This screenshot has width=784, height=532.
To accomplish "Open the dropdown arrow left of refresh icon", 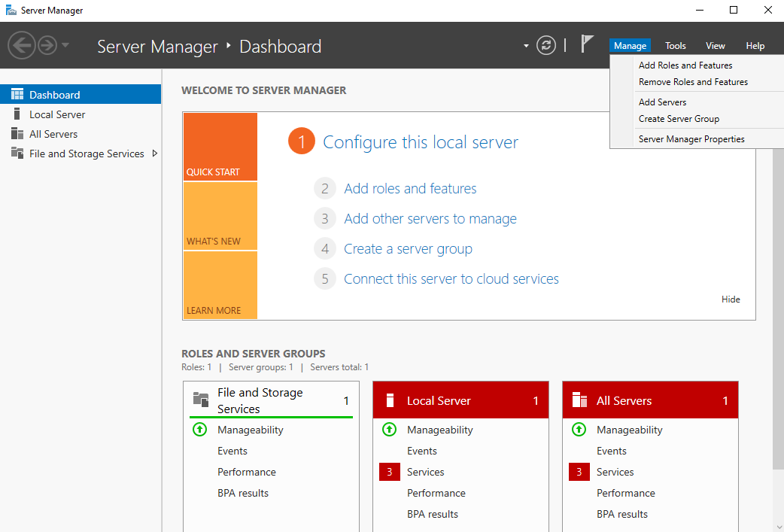I will pyautogui.click(x=526, y=46).
